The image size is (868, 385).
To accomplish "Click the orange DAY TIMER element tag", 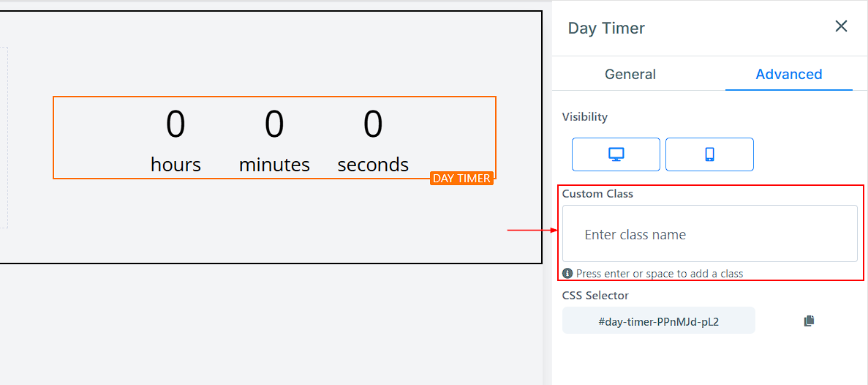I will (461, 179).
